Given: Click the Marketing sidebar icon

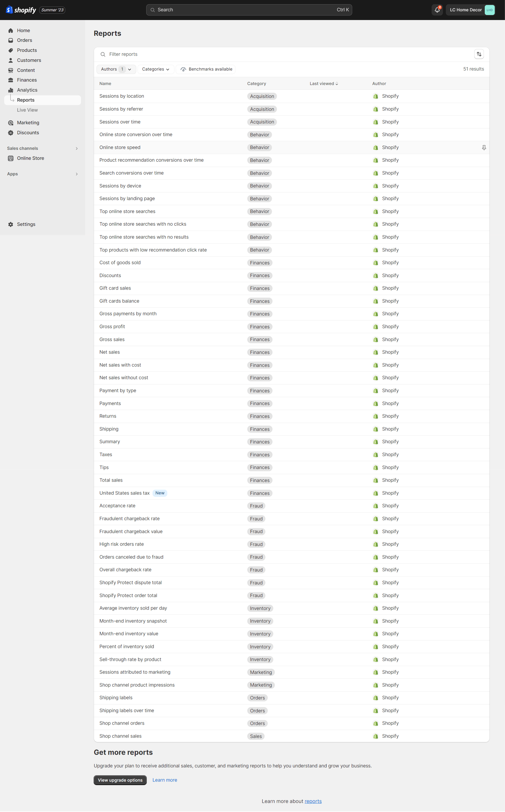Looking at the screenshot, I should coord(11,123).
